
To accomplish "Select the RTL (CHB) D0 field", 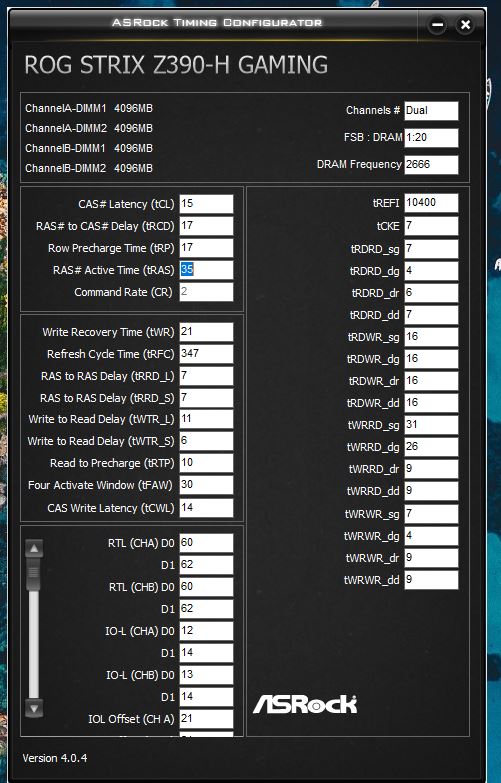I will click(206, 587).
